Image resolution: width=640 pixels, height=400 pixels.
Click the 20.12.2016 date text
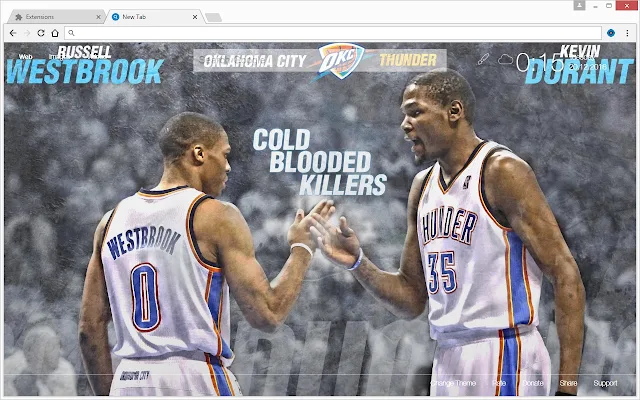coord(588,66)
